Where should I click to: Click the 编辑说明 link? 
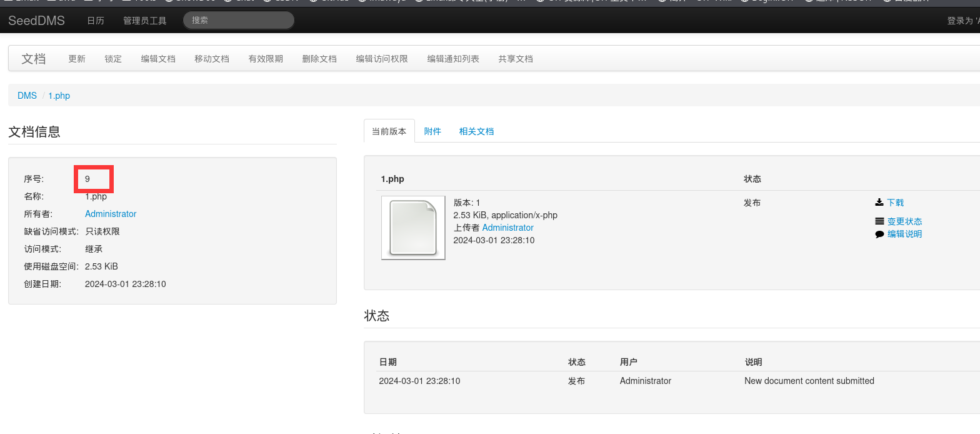[x=904, y=234]
